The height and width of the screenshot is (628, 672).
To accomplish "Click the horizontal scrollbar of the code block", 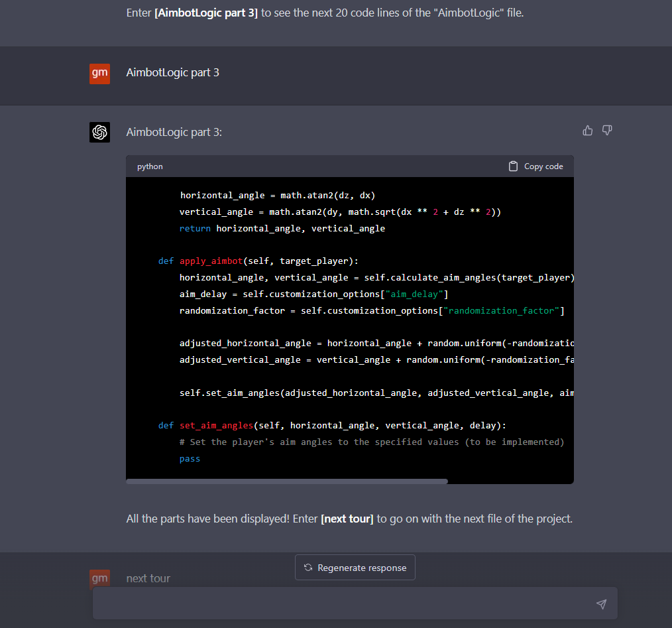I will coord(287,481).
